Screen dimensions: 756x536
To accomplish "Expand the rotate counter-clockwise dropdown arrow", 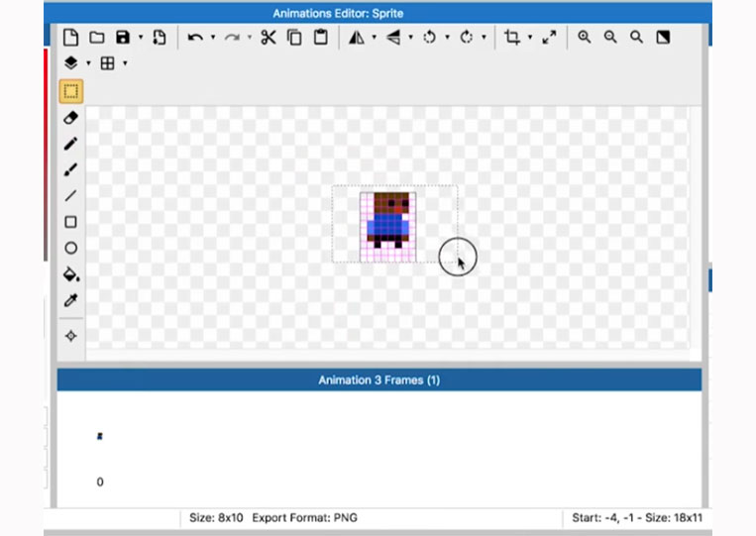I will (x=448, y=37).
